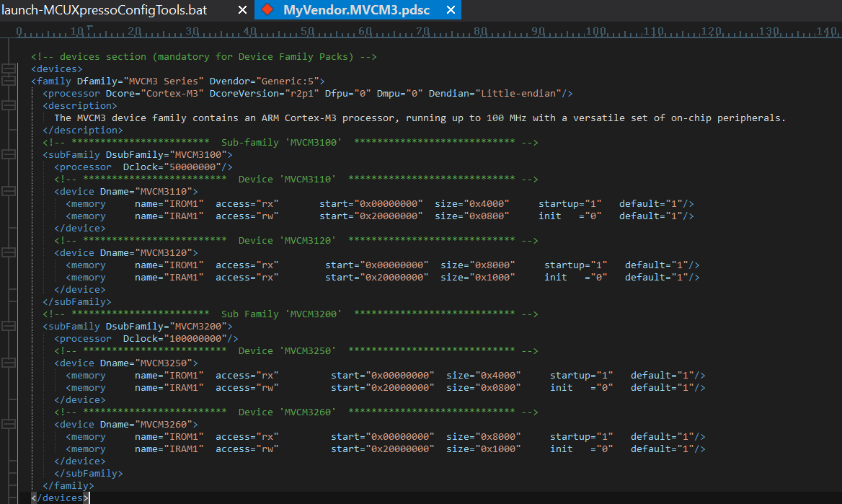Collapse the MVCM3100 subFamily fold marker
This screenshot has height=504, width=842.
click(x=9, y=154)
